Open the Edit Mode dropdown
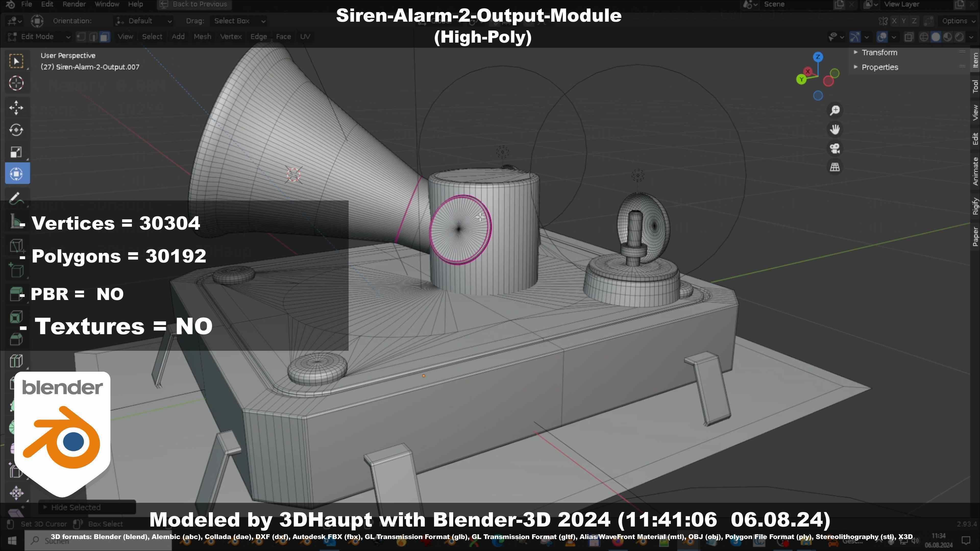This screenshot has width=980, height=551. click(39, 37)
